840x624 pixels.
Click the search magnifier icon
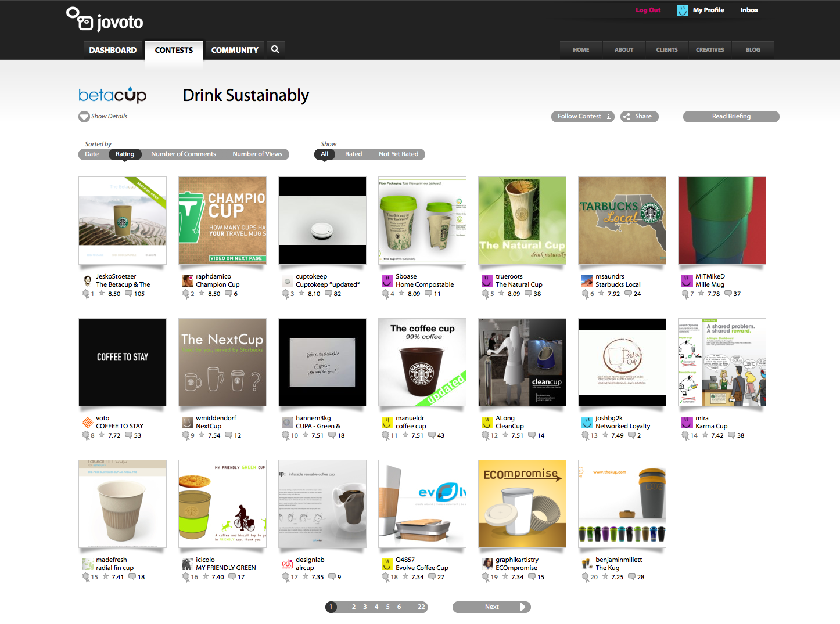click(x=275, y=49)
